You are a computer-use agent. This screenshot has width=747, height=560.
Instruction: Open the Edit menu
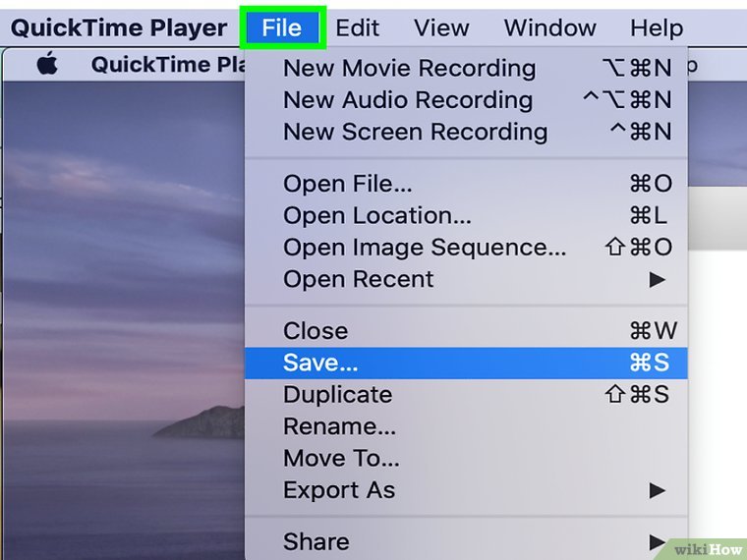click(x=357, y=28)
